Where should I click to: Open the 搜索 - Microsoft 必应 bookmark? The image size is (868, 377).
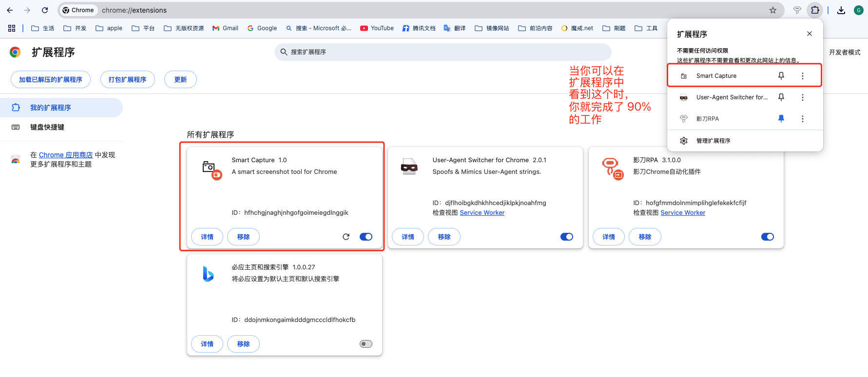(319, 28)
